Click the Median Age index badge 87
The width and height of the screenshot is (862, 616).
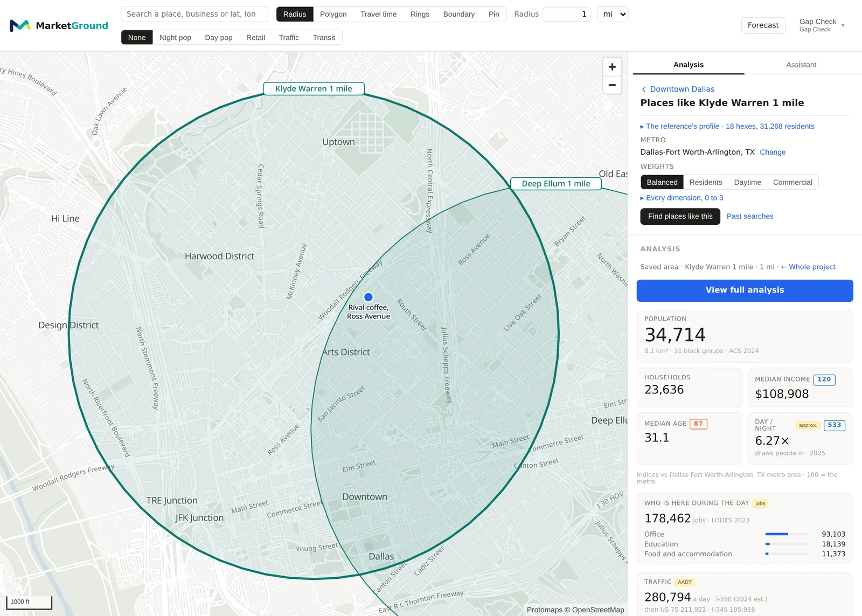point(698,424)
